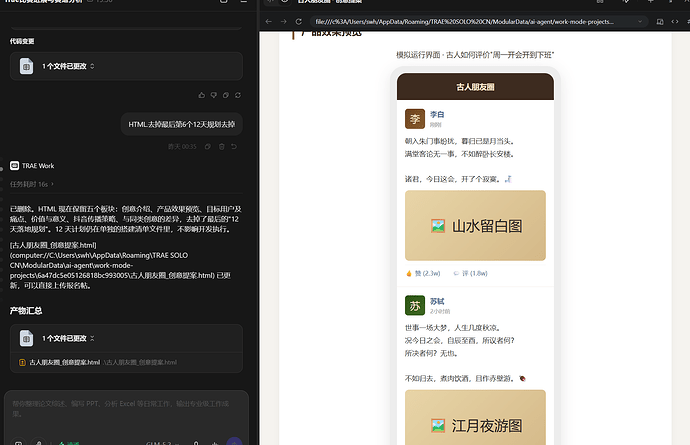
Task: Give a thumbs up to the response
Action: pos(202,95)
